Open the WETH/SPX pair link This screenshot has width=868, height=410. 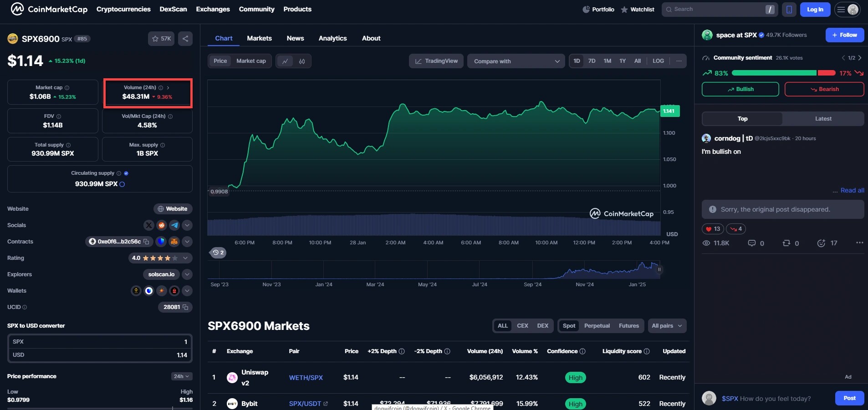306,378
